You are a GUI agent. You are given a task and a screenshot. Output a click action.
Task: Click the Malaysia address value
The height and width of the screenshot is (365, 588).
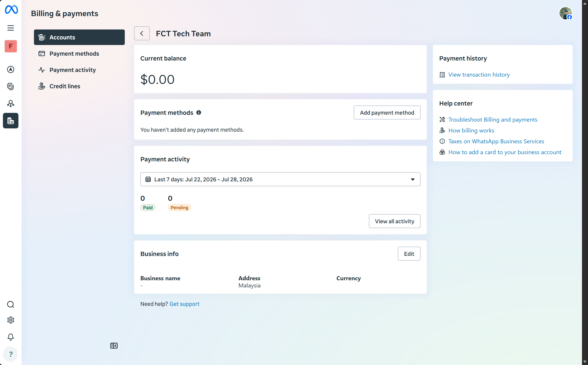pyautogui.click(x=249, y=285)
